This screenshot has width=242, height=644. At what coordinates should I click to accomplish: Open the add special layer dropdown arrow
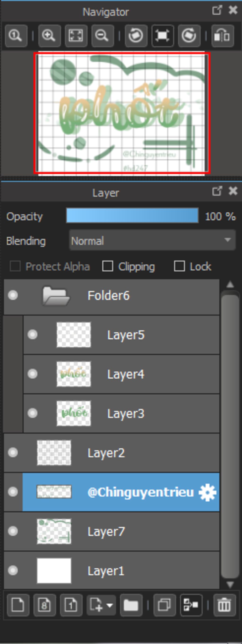pyautogui.click(x=110, y=605)
